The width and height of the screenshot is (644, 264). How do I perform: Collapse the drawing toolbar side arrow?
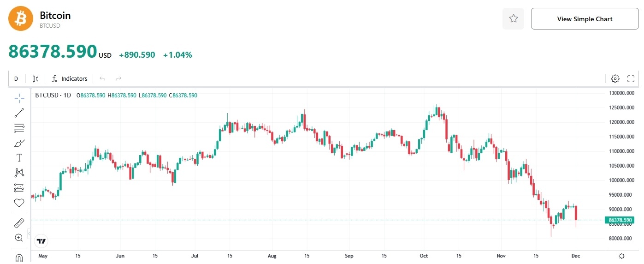pyautogui.click(x=29, y=234)
